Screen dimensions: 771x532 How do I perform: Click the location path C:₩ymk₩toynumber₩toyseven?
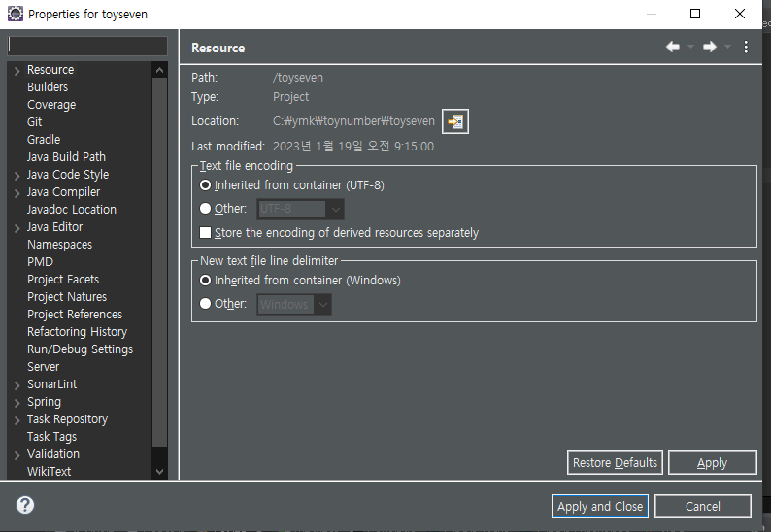[x=353, y=121]
